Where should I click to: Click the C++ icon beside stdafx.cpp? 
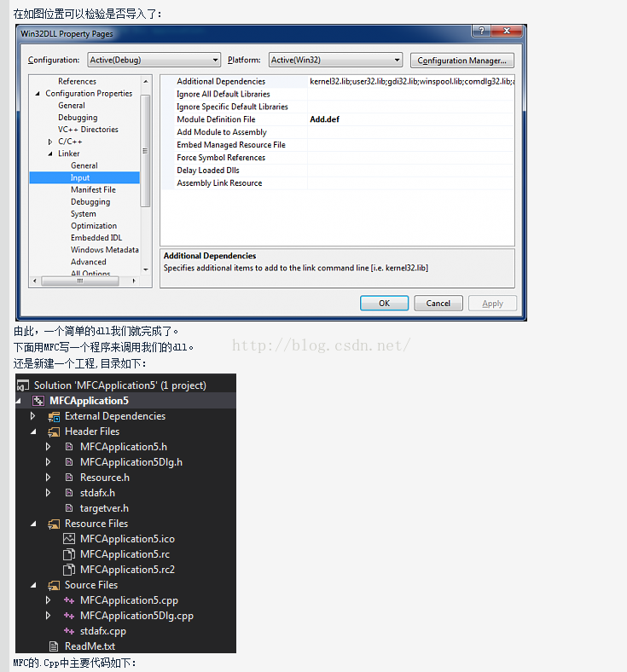(69, 631)
